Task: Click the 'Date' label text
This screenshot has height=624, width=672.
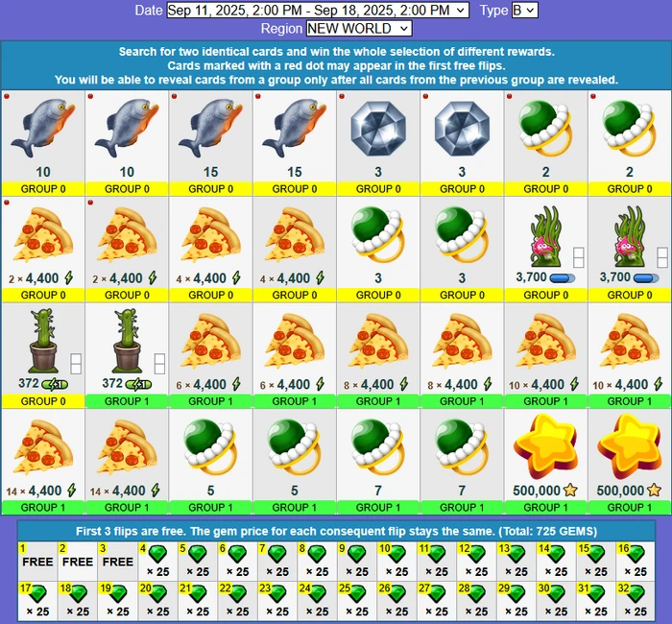Action: coord(148,11)
